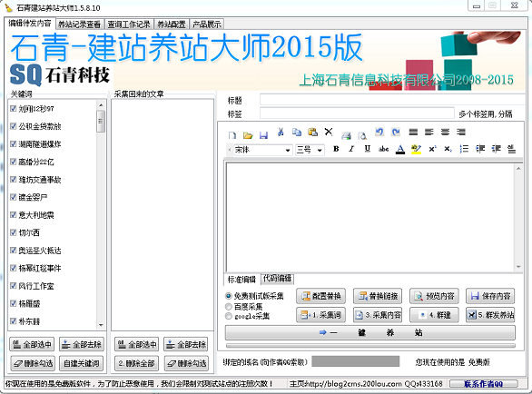Screen dimensions: 532x394
Task: Click the 标题 input field
Action: click(392, 100)
